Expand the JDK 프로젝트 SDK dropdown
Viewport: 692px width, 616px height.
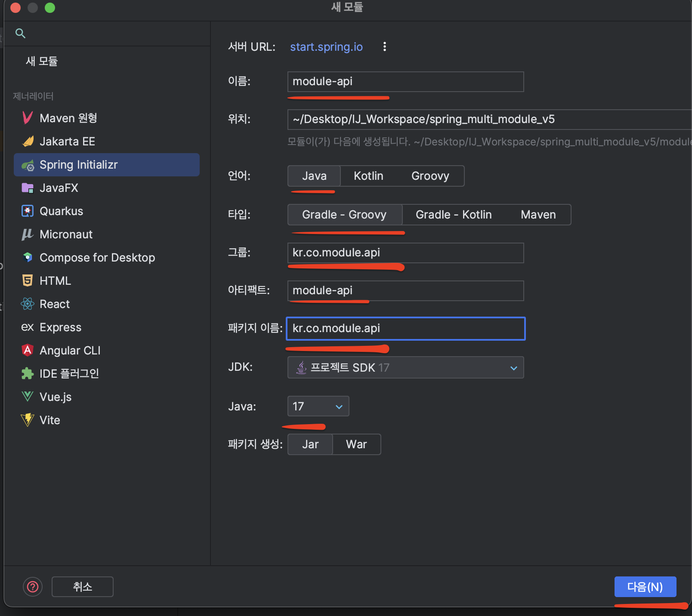pos(405,367)
